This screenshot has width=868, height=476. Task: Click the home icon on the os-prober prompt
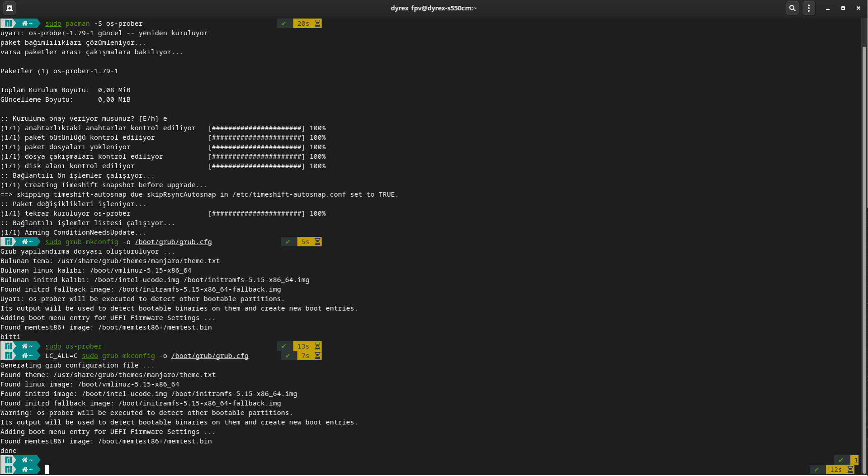(25, 346)
